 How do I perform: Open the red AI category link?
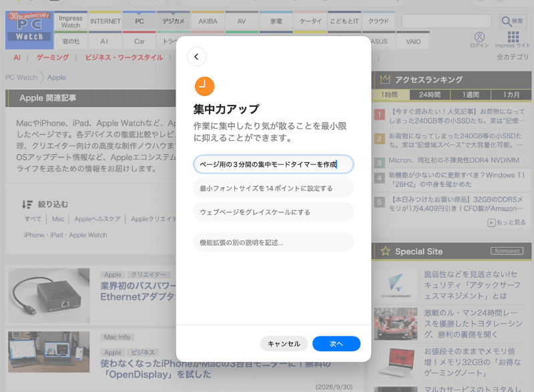tap(17, 57)
